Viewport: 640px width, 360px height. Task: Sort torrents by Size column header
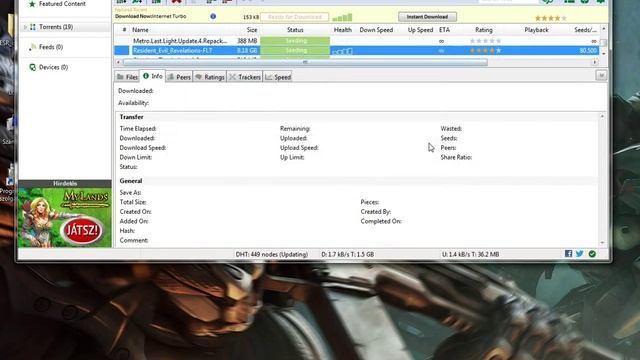[x=252, y=30]
